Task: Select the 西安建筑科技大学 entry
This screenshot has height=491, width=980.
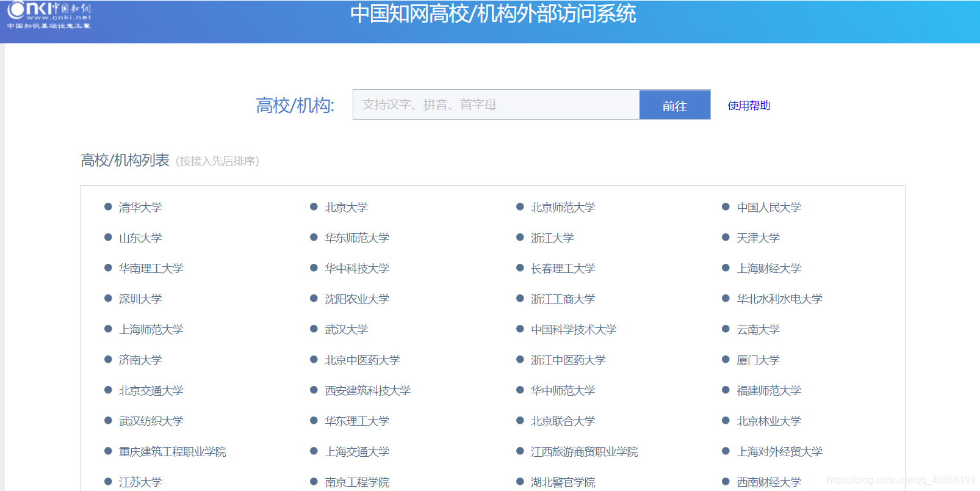Action: point(368,391)
